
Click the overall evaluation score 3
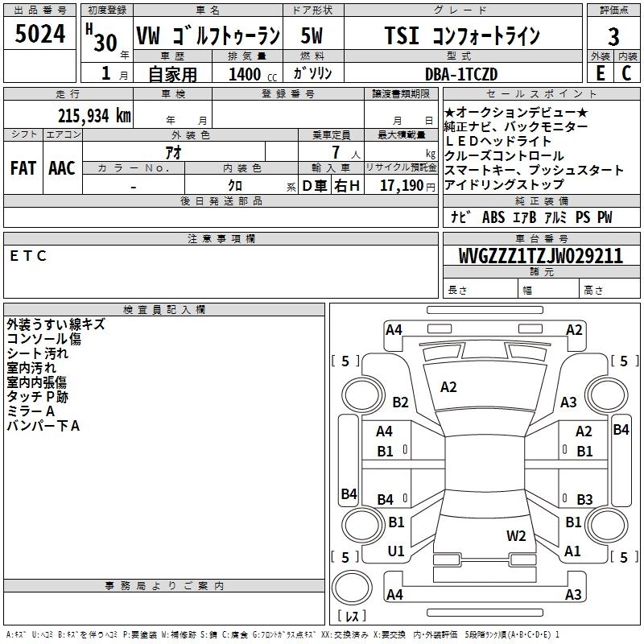(x=613, y=37)
